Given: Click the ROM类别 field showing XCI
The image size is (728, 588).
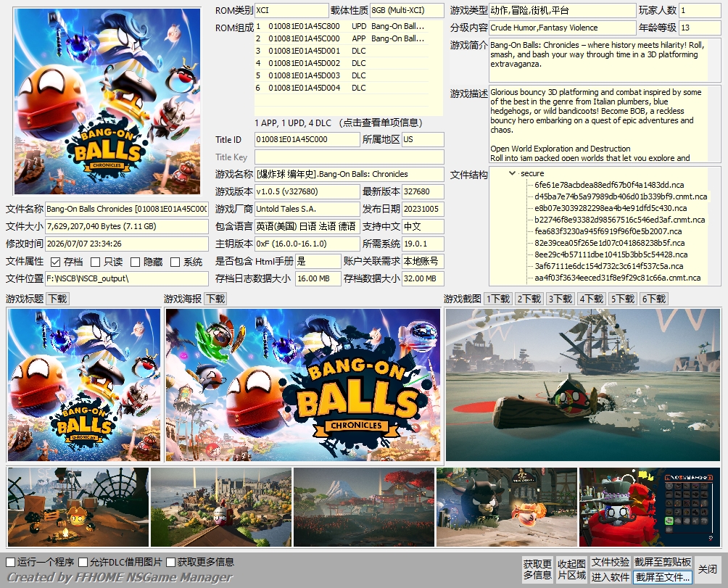Looking at the screenshot, I should pos(291,10).
